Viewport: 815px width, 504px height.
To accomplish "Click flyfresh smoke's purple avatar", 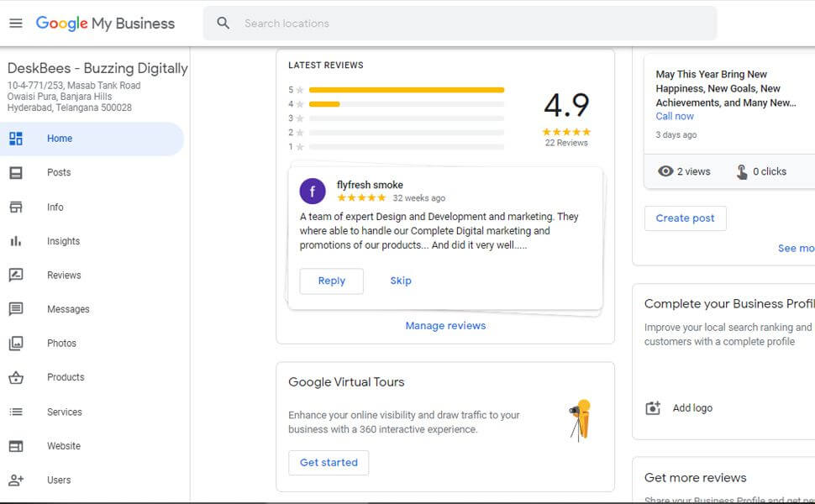I will click(x=313, y=192).
